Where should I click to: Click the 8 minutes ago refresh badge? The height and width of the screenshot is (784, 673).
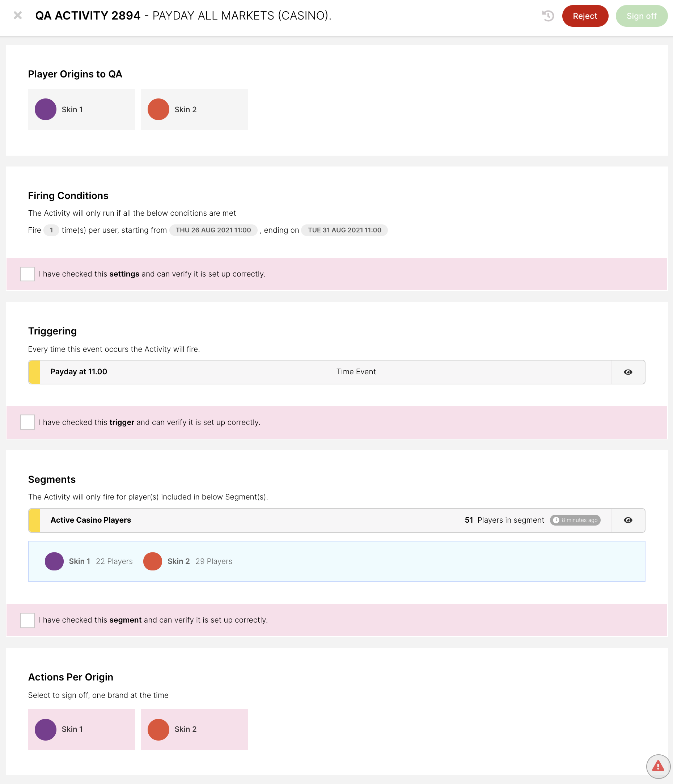click(575, 520)
